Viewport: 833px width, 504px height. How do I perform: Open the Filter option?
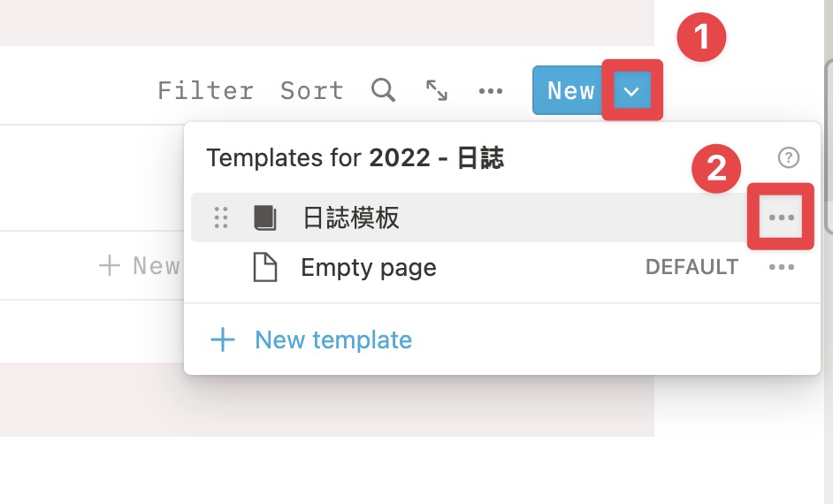[x=205, y=90]
